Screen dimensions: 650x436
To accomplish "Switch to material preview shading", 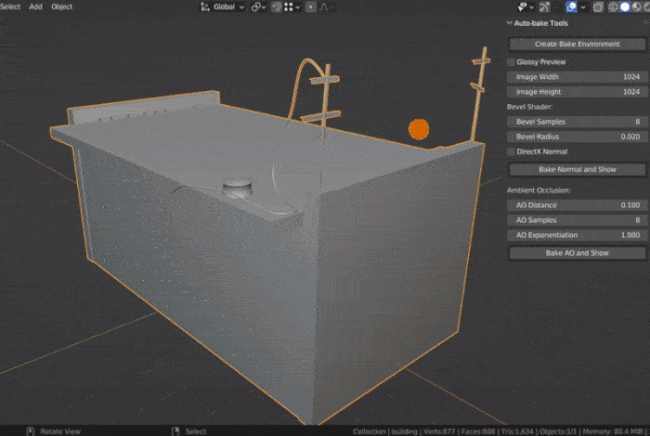I will (x=637, y=7).
